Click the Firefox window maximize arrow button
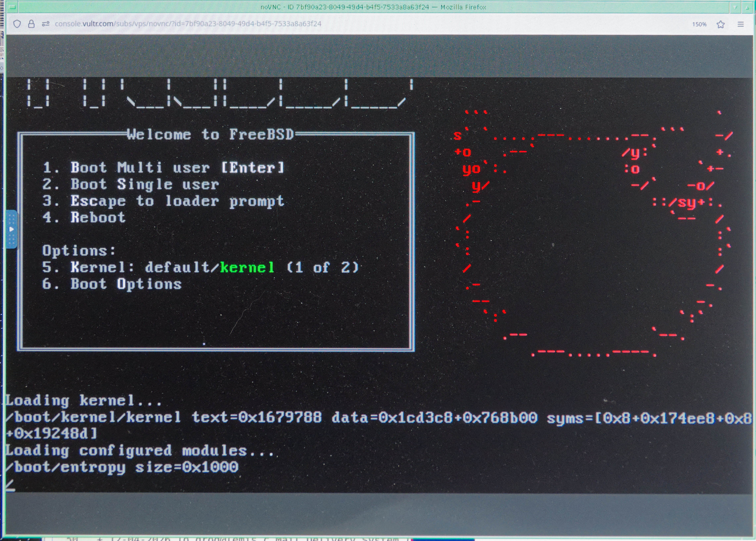The width and height of the screenshot is (756, 541). click(747, 7)
